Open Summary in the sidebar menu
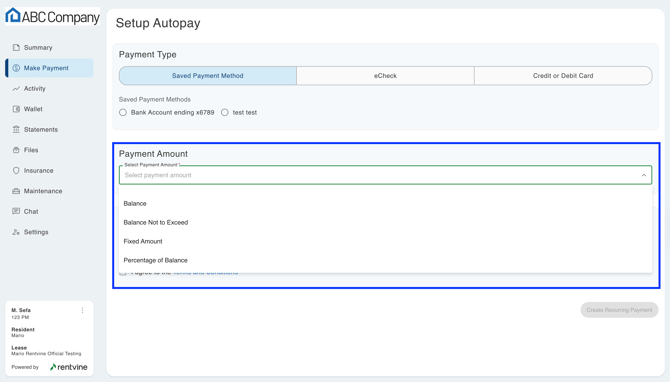The width and height of the screenshot is (670, 382). tap(50, 47)
